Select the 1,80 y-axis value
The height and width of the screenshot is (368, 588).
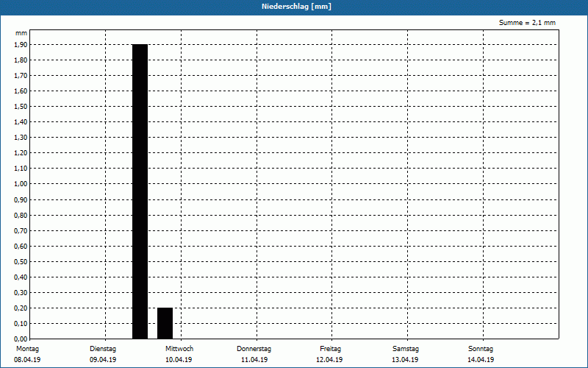[x=21, y=60]
